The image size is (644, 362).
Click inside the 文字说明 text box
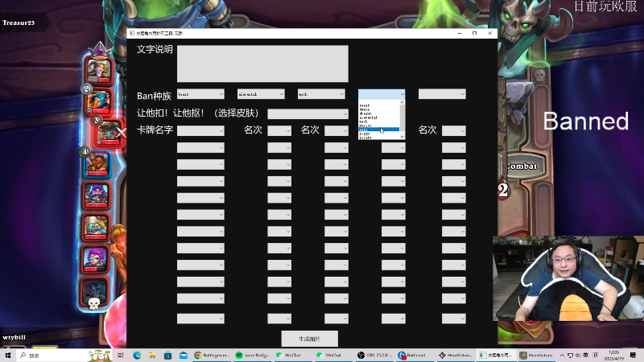tap(263, 64)
